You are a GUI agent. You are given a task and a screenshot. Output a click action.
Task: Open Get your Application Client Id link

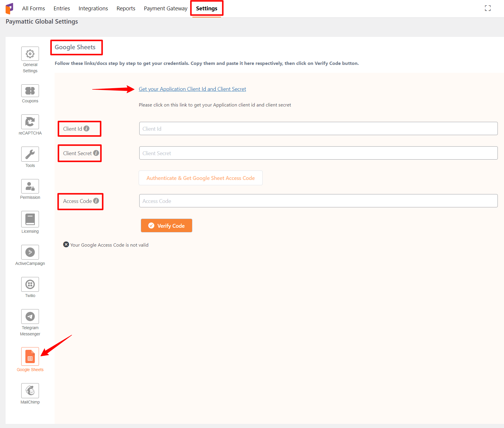192,89
